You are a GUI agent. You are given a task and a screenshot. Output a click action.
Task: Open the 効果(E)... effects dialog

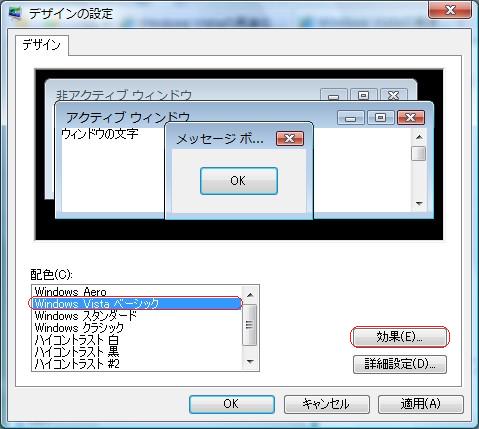pos(400,337)
